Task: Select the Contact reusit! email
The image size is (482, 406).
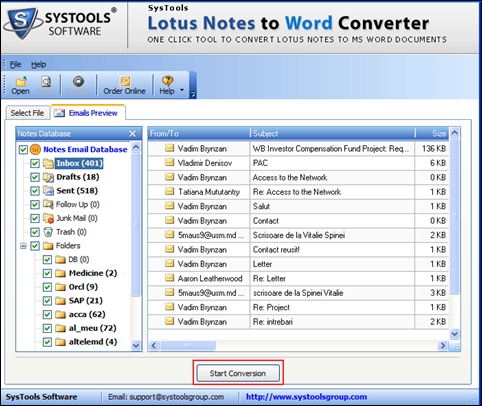Action: [276, 250]
